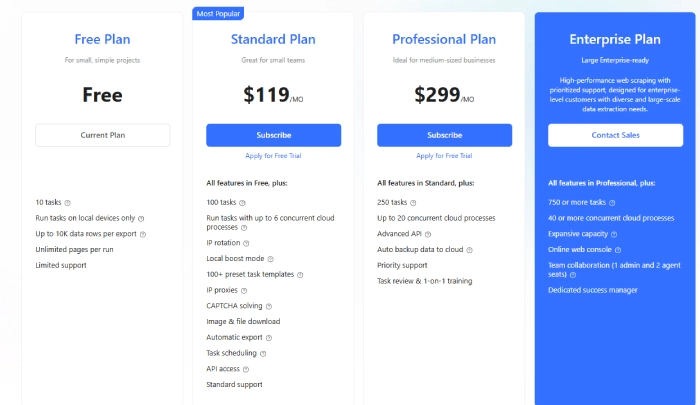Click help icon beside Automatic export
The image size is (700, 405).
click(x=269, y=338)
